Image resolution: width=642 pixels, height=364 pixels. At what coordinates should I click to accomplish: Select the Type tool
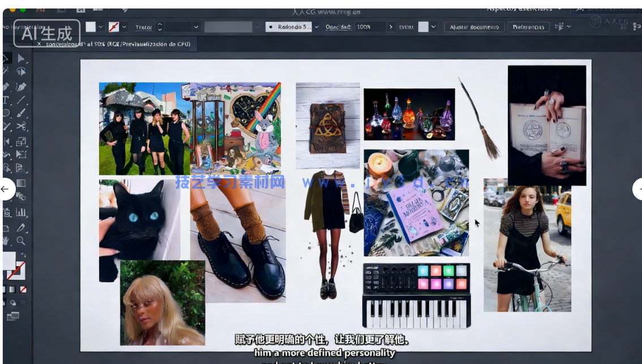point(6,100)
